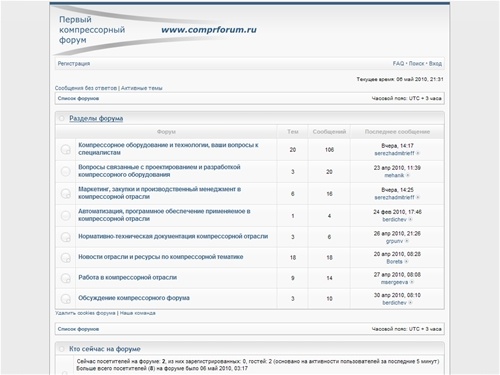
Task: Click the Форум column header
Action: pos(166,132)
